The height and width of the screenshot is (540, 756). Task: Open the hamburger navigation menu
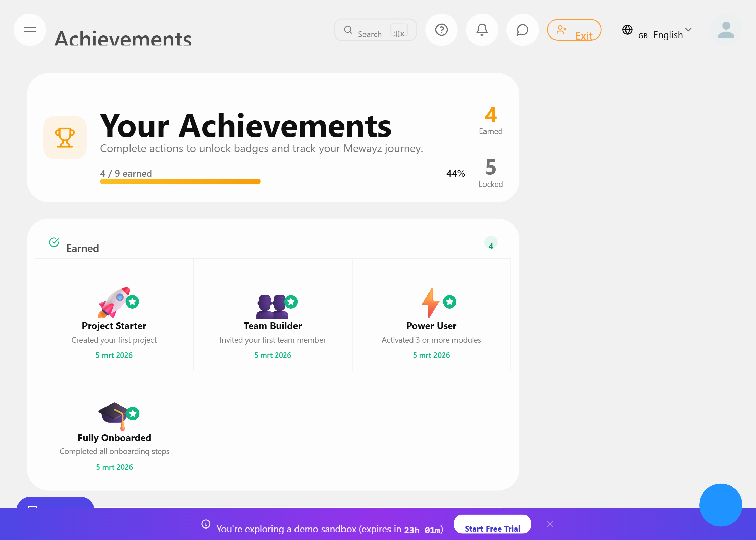tap(29, 30)
